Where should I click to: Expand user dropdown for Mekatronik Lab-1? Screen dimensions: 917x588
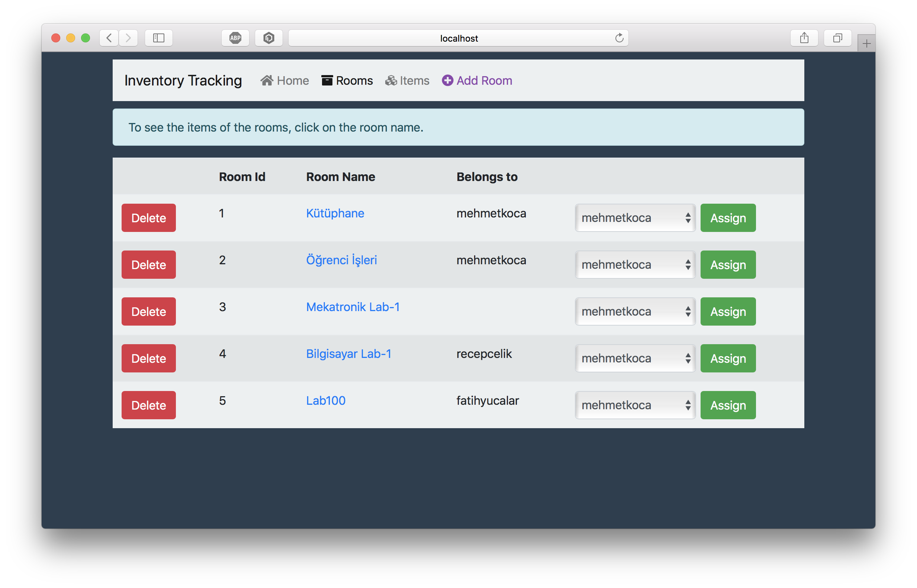click(635, 311)
